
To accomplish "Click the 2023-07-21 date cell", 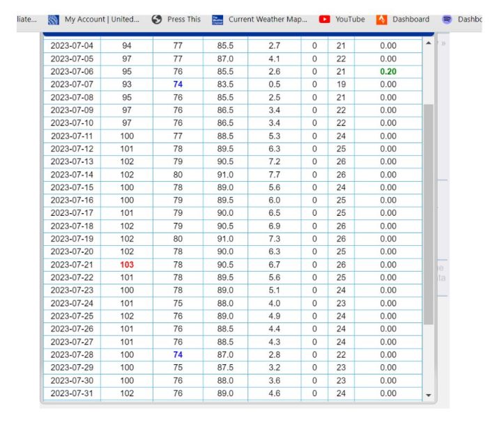I will (72, 265).
